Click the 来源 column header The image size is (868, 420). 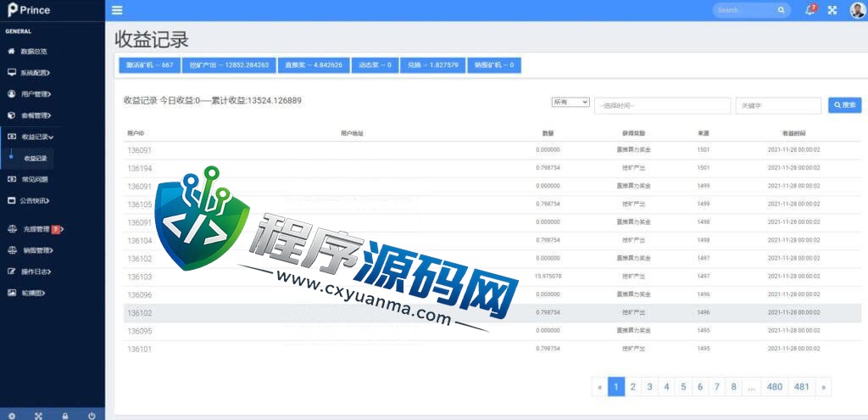point(704,133)
